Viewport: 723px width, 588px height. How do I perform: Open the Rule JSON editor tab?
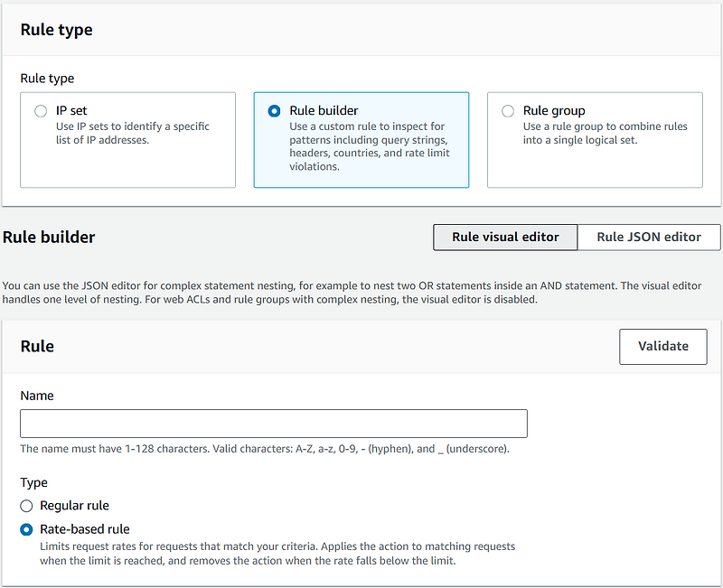(x=649, y=238)
